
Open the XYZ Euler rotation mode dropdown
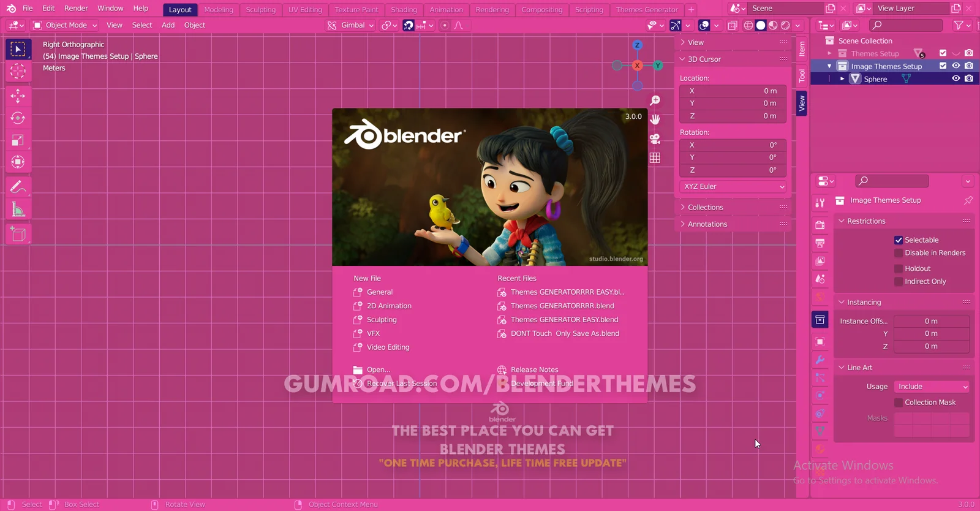click(733, 187)
